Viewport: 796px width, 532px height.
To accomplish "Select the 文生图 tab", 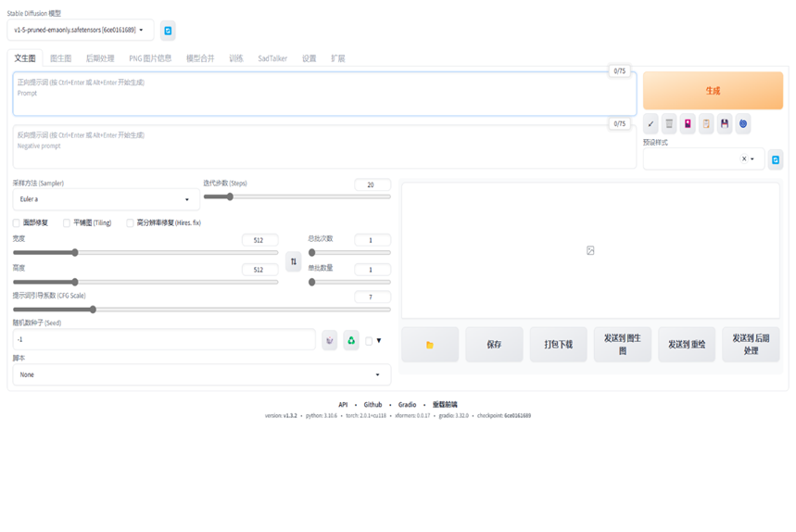I will 25,58.
